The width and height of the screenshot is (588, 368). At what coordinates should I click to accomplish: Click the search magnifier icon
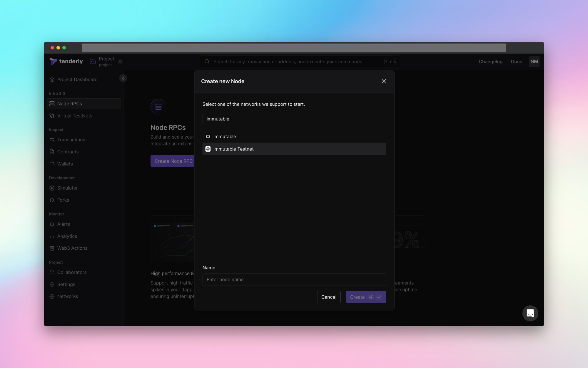pyautogui.click(x=207, y=62)
